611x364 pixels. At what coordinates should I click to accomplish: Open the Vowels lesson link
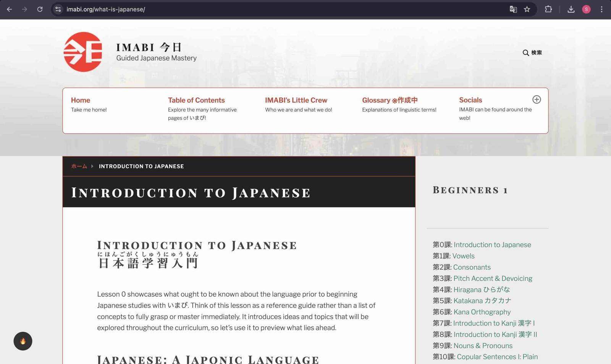point(463,256)
